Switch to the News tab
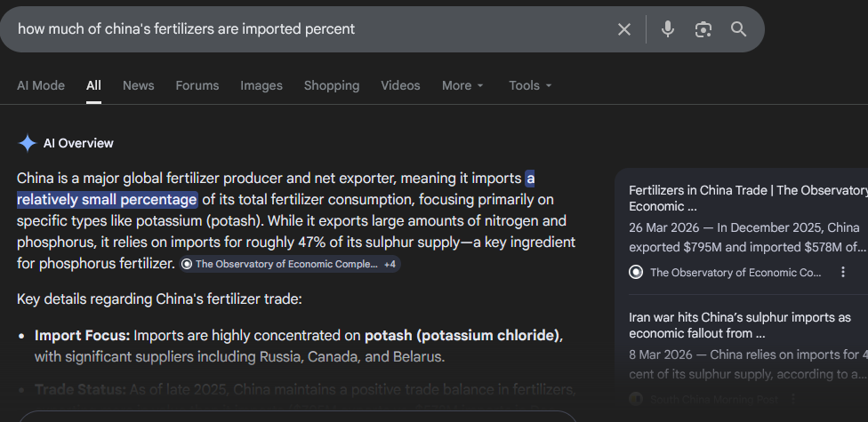This screenshot has height=422, width=868. coord(138,85)
